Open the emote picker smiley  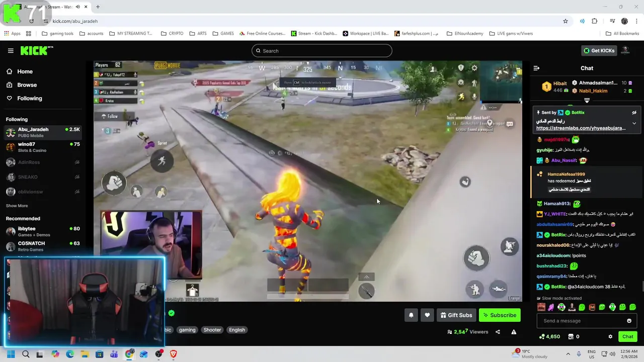(x=629, y=321)
